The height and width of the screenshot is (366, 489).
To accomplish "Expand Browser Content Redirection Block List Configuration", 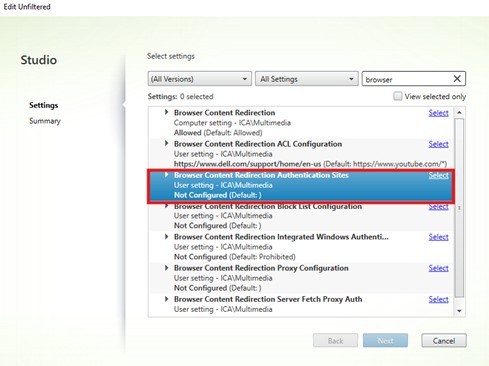I will coord(167,206).
